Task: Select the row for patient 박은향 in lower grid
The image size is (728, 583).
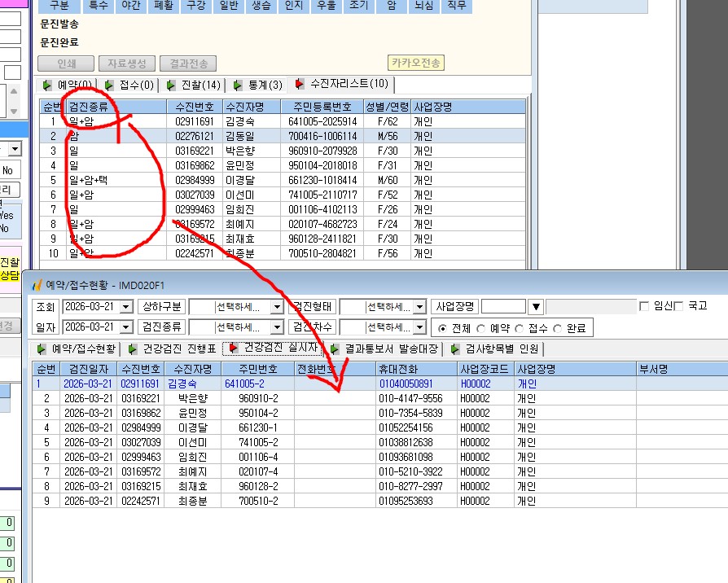Action: tap(379, 398)
